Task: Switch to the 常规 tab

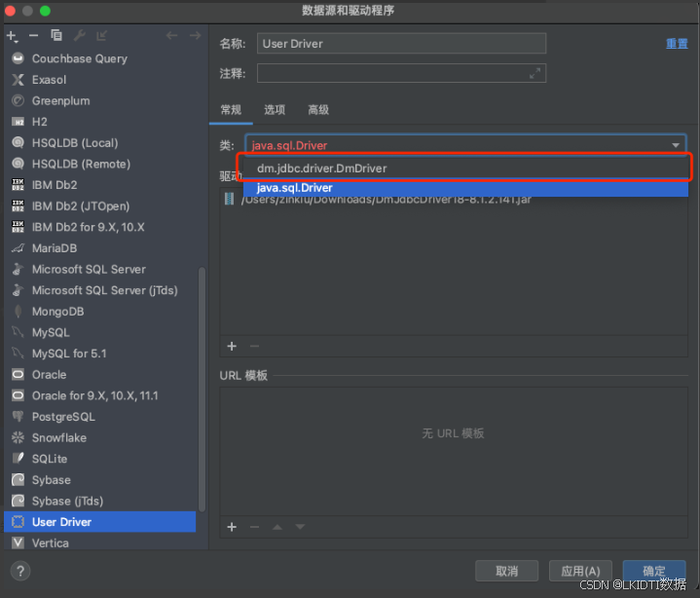Action: point(231,110)
